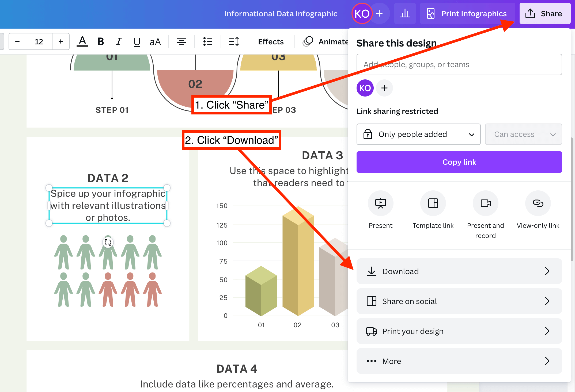Toggle underline on selected text

137,42
